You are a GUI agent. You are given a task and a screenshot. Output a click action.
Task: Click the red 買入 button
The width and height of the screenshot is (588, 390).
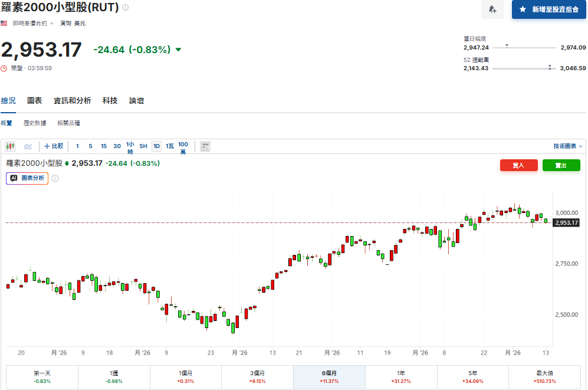click(518, 165)
